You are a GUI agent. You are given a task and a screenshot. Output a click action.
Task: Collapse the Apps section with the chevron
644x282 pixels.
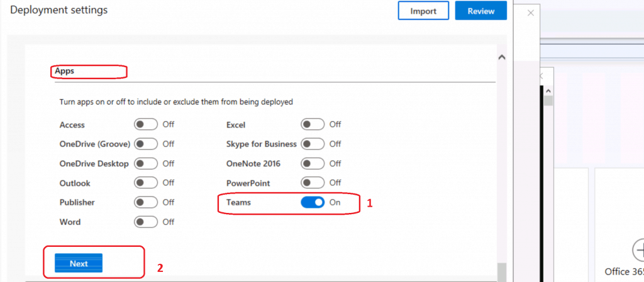coord(501,58)
